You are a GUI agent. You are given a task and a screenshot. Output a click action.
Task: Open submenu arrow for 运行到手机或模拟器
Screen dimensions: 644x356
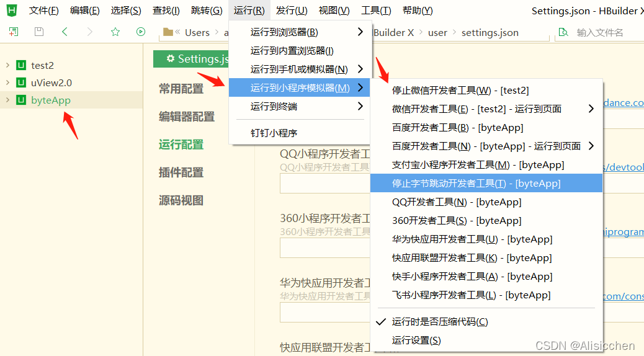(360, 69)
